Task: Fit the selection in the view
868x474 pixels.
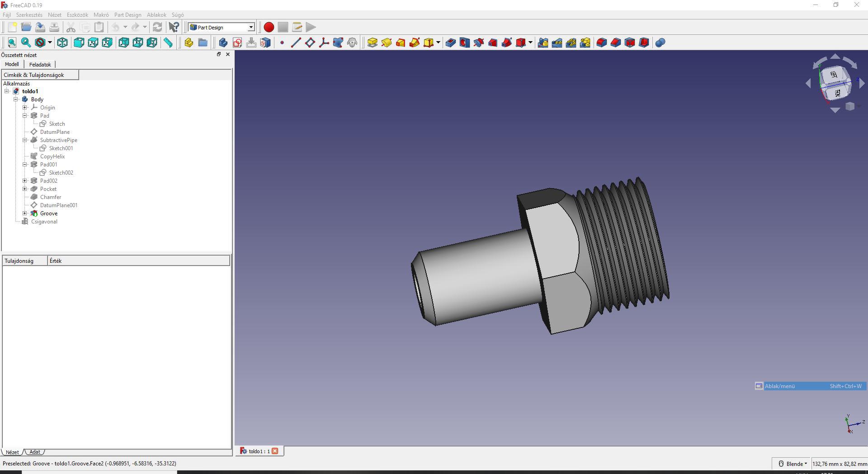Action: [26, 43]
